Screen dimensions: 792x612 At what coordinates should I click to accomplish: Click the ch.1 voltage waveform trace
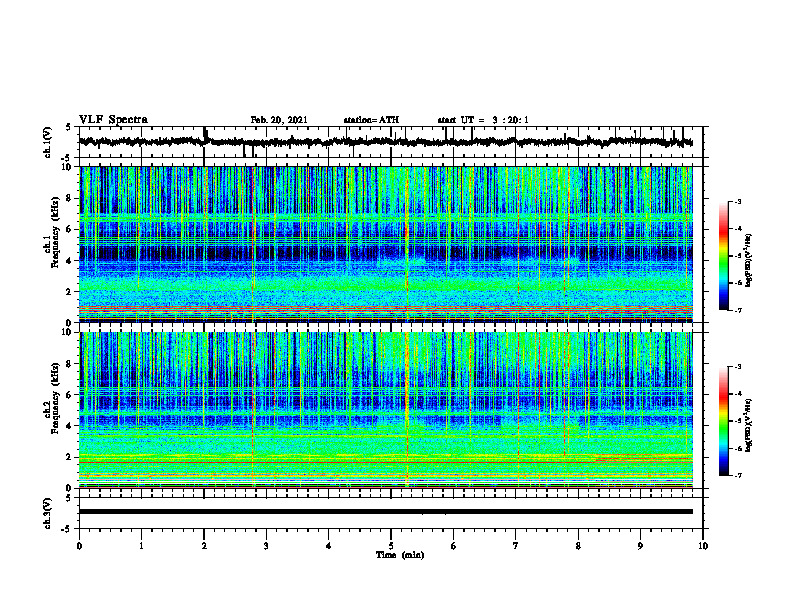[x=385, y=142]
